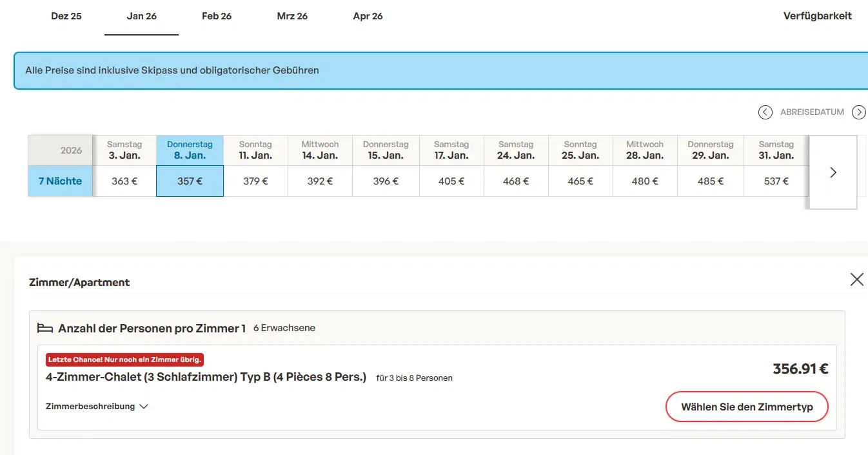Click the Jan 26 tab
The image size is (868, 455).
coord(142,16)
